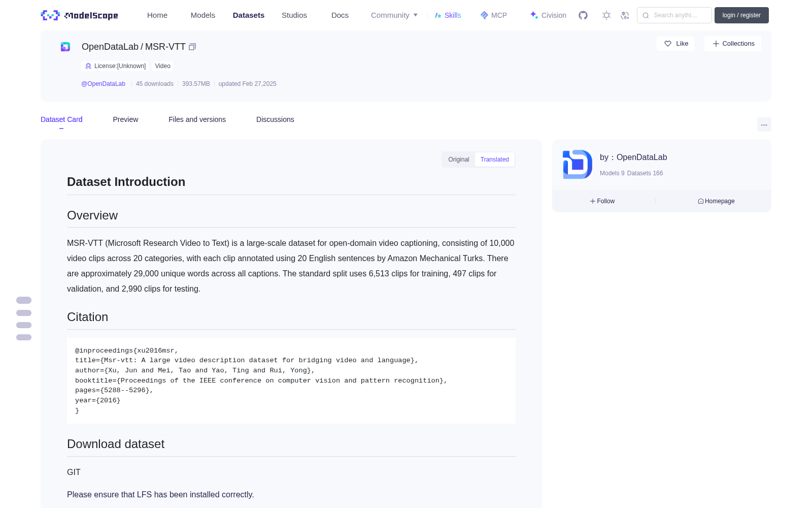Open the Studios page
The image size is (812, 508).
pos(294,15)
